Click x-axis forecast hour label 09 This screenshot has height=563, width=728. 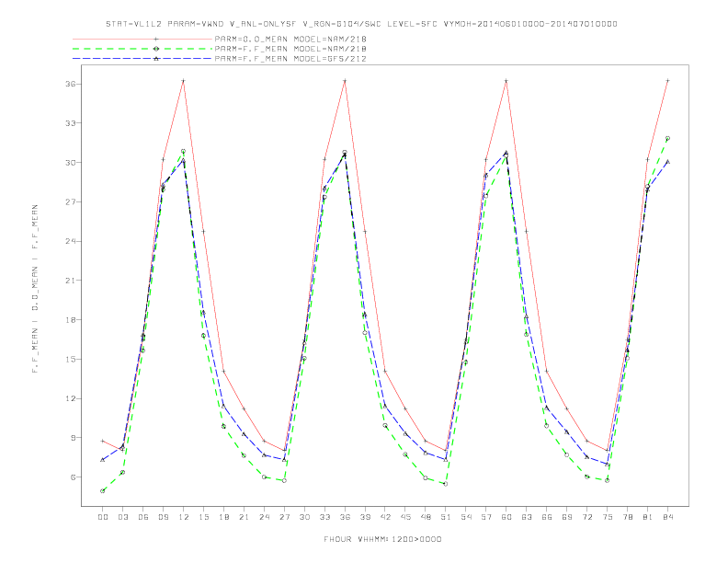[163, 517]
